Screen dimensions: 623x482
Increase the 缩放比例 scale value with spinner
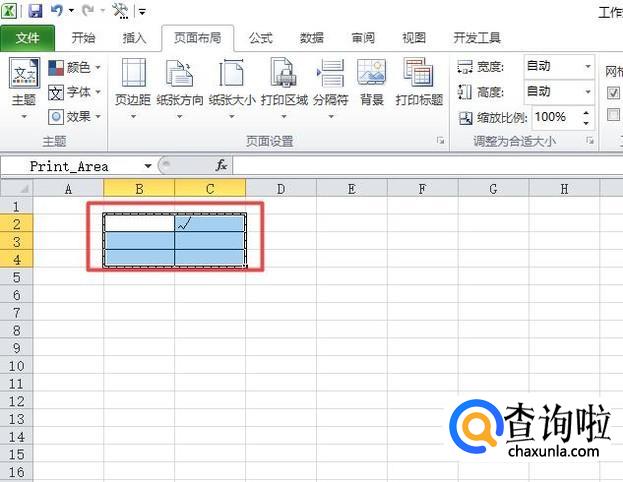(588, 112)
